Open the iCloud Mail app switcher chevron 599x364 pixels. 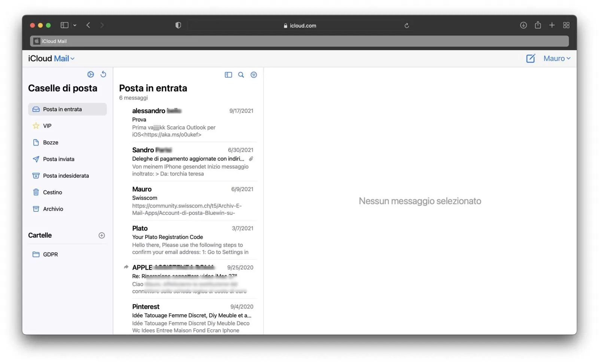pyautogui.click(x=72, y=58)
